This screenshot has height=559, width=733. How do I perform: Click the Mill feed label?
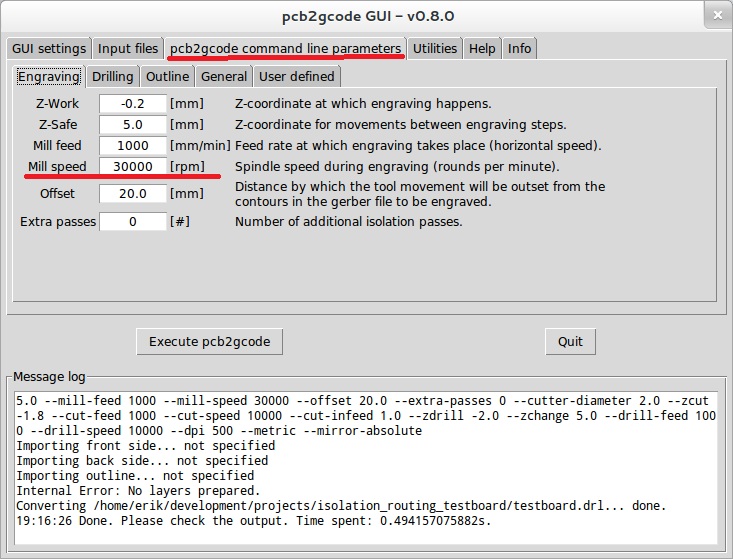pos(57,146)
